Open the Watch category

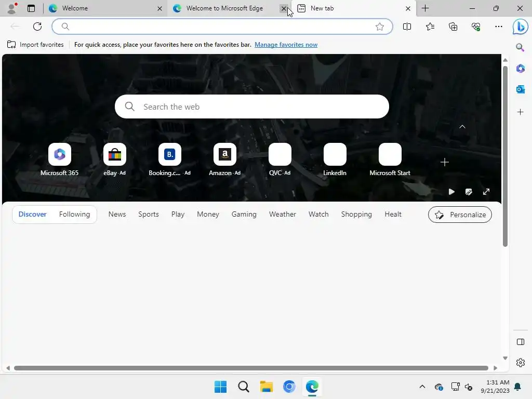[318, 214]
